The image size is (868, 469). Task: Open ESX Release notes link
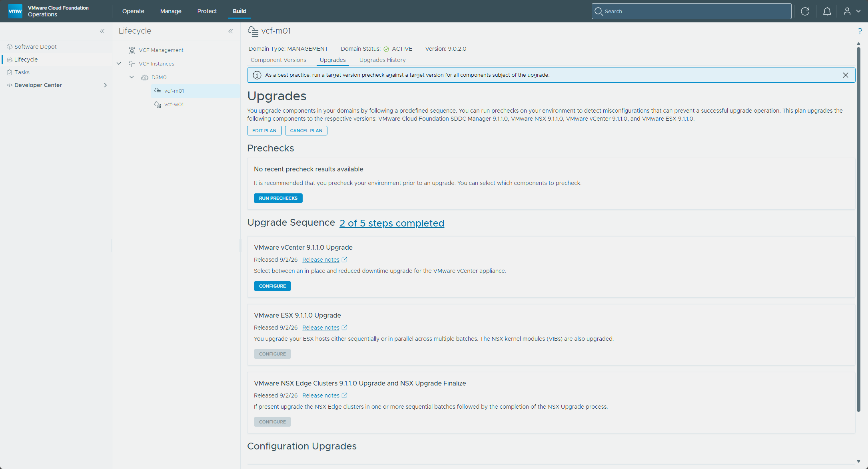[321, 328]
